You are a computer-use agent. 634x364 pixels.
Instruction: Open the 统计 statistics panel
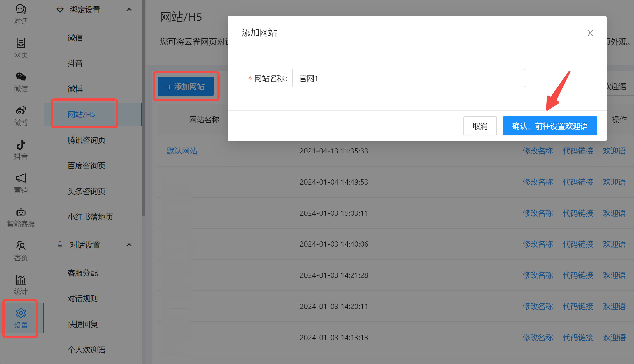pos(20,284)
